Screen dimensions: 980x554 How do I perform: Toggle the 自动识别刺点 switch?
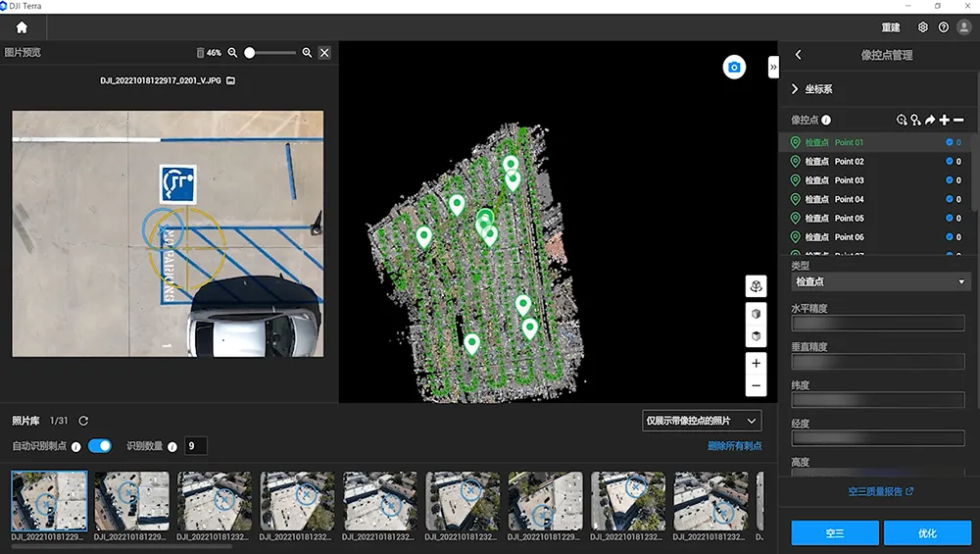pos(99,446)
